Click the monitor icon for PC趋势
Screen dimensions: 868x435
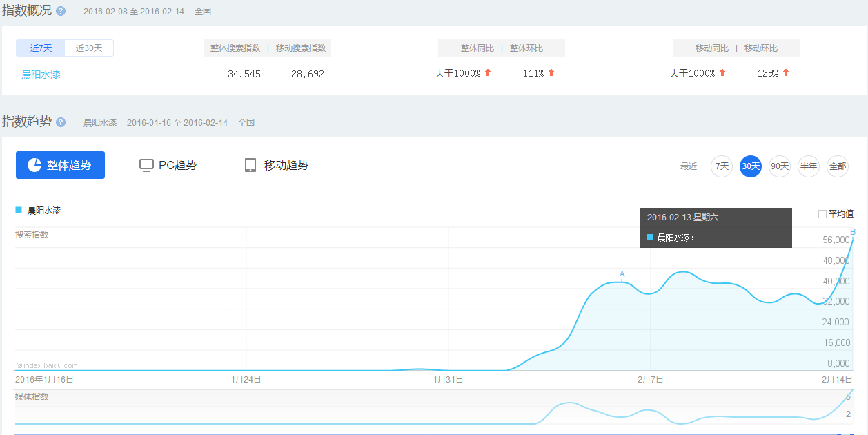coord(146,166)
